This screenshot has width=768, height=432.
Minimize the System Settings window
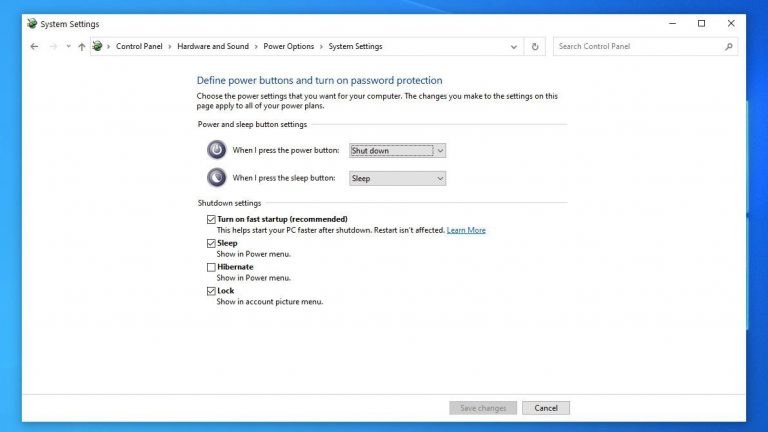coord(672,24)
